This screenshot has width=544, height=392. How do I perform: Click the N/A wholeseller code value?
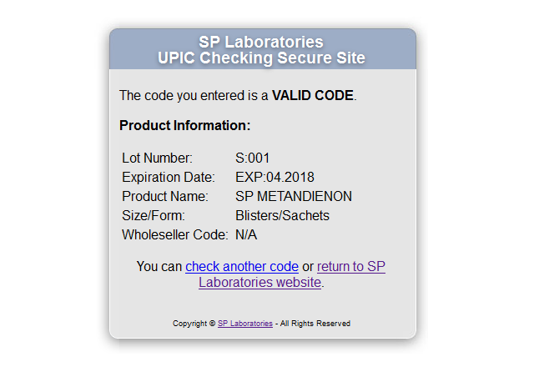point(246,235)
